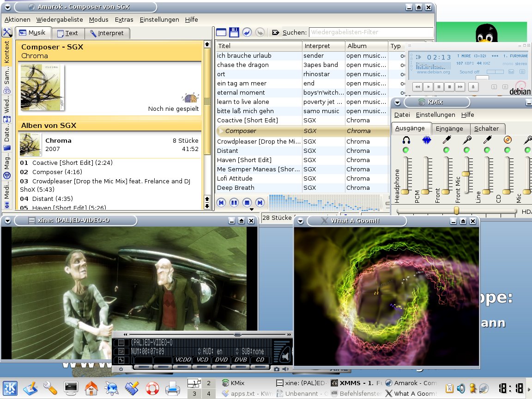Open the KMix Einstellungen menu

tap(435, 115)
